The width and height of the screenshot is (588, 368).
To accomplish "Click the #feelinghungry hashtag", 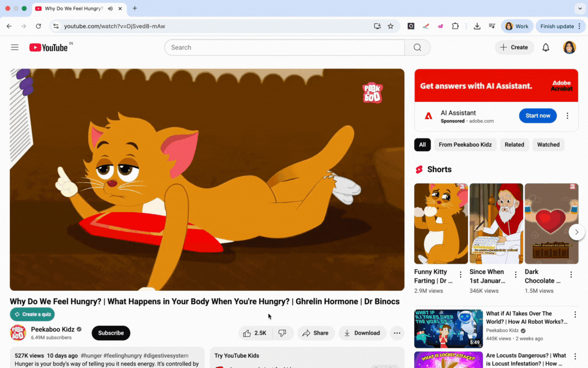I will pyautogui.click(x=122, y=356).
